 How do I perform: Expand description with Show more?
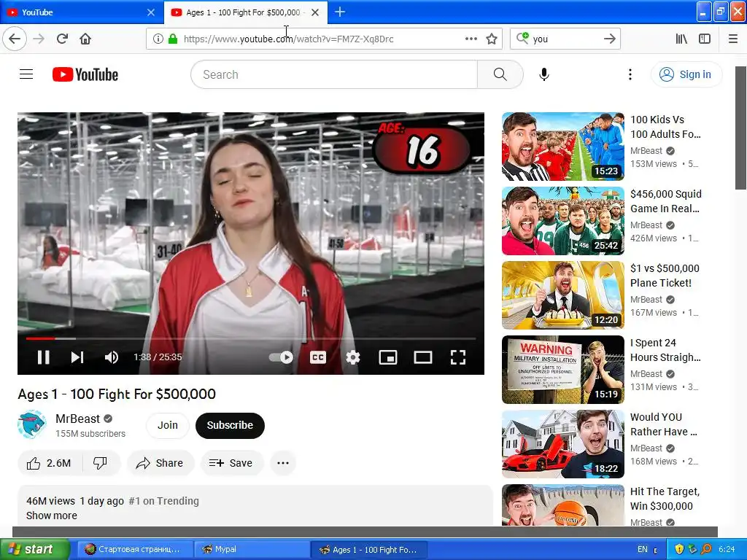[x=52, y=516]
